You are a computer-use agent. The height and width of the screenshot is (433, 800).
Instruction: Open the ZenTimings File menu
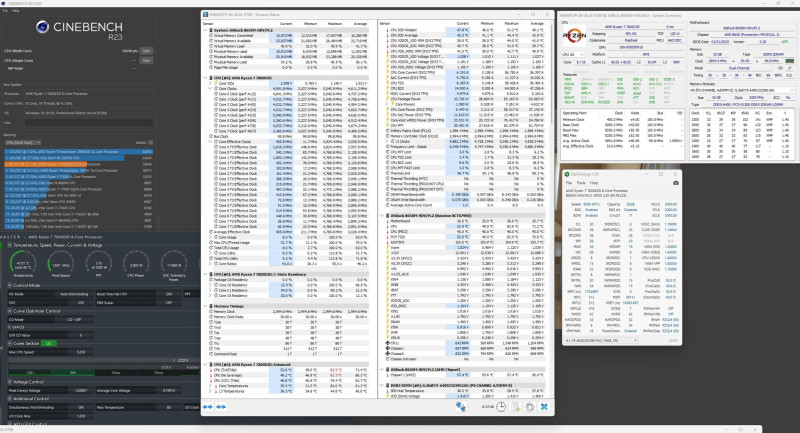click(569, 183)
